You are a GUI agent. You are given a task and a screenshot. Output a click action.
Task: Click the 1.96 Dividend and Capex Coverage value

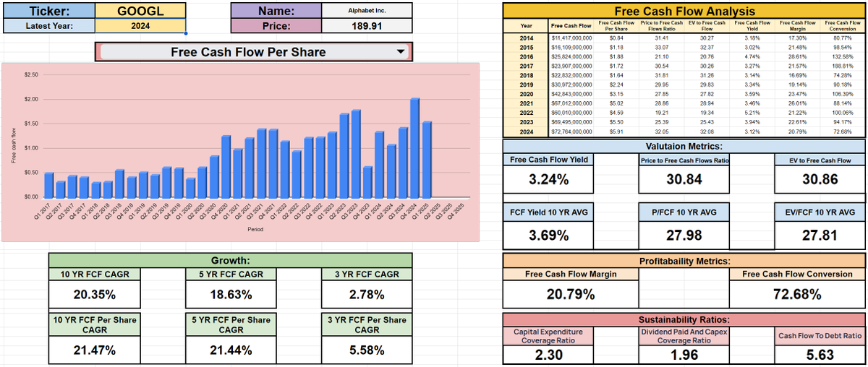[x=684, y=355]
